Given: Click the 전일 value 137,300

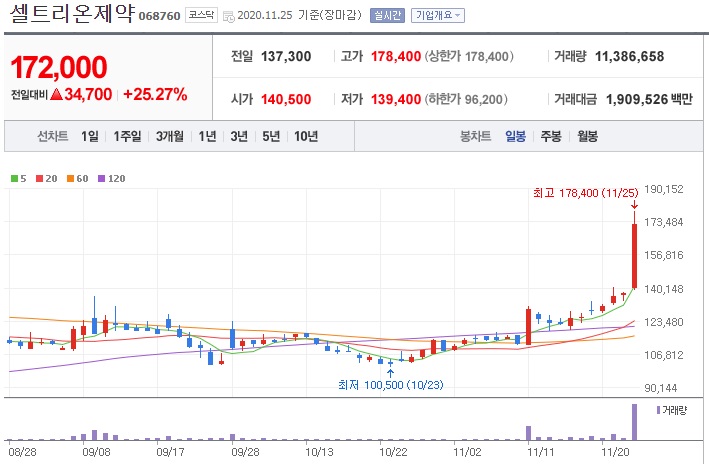Looking at the screenshot, I should coord(286,57).
